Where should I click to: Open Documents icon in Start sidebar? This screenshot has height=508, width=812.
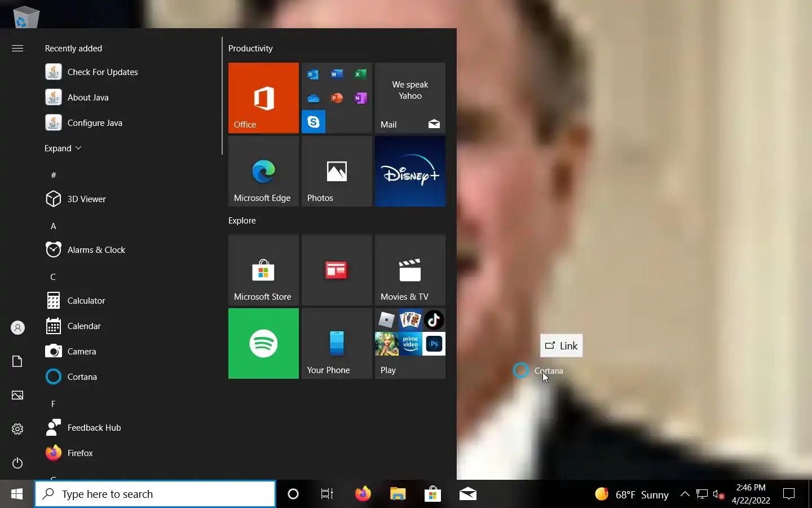tap(17, 361)
